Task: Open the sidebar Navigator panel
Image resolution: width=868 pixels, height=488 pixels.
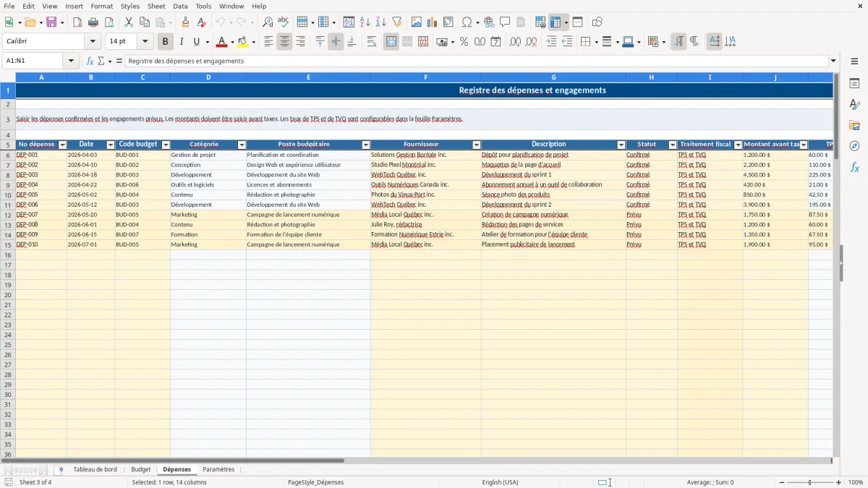Action: 854,146
